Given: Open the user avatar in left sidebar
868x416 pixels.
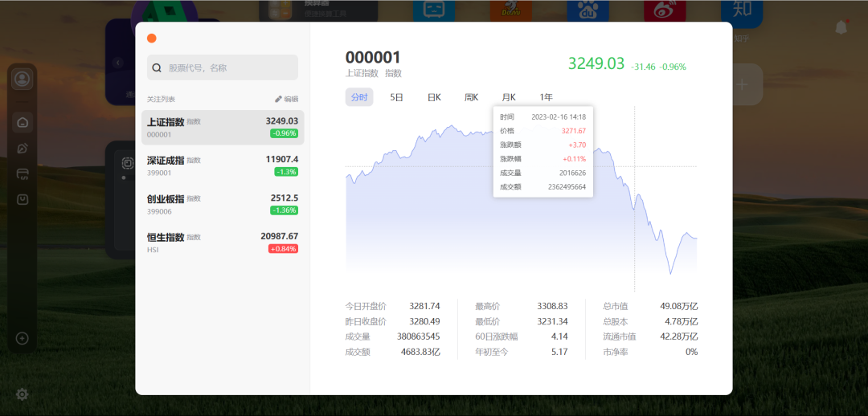Looking at the screenshot, I should pyautogui.click(x=23, y=80).
